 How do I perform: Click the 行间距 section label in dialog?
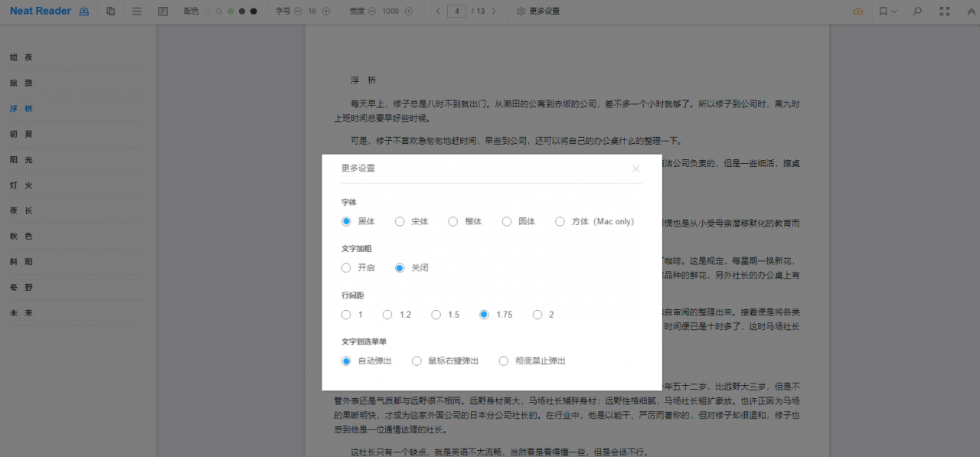click(354, 295)
